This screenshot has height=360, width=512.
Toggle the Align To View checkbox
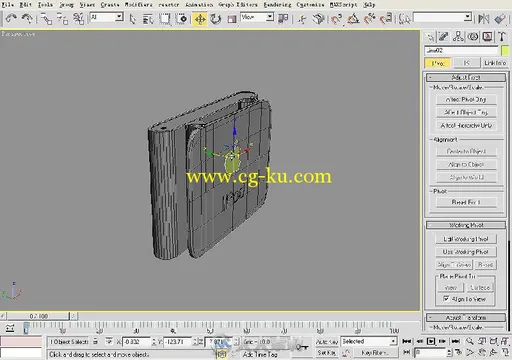(x=446, y=299)
